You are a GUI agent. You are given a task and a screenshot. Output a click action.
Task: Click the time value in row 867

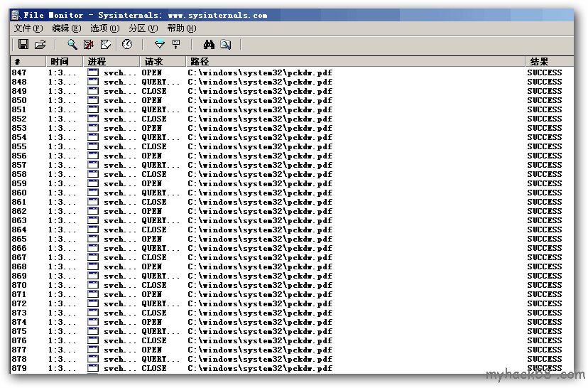pyautogui.click(x=62, y=257)
